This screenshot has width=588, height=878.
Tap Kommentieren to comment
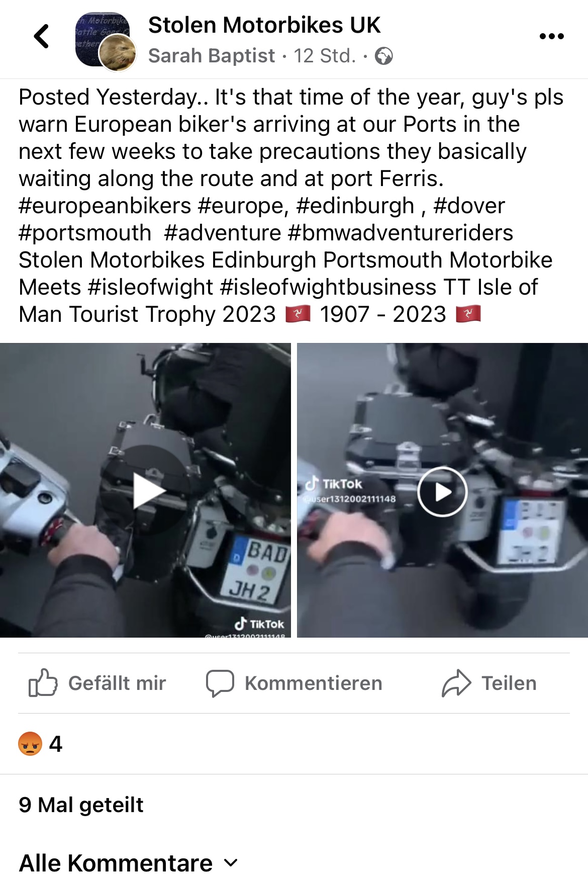pos(294,683)
